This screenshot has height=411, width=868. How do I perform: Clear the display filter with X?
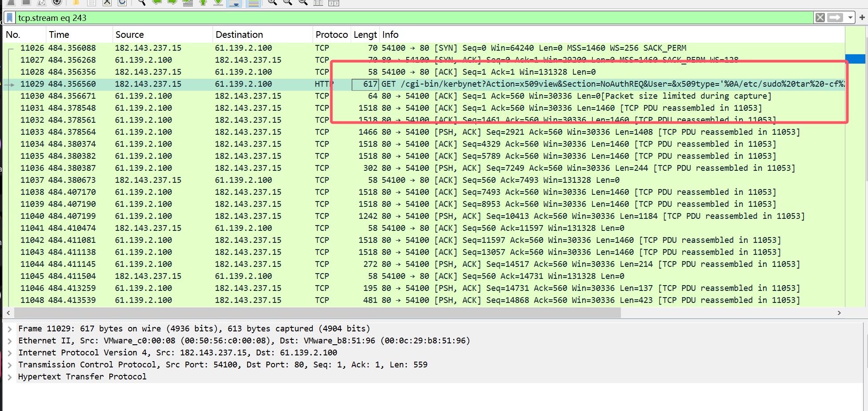(x=820, y=18)
